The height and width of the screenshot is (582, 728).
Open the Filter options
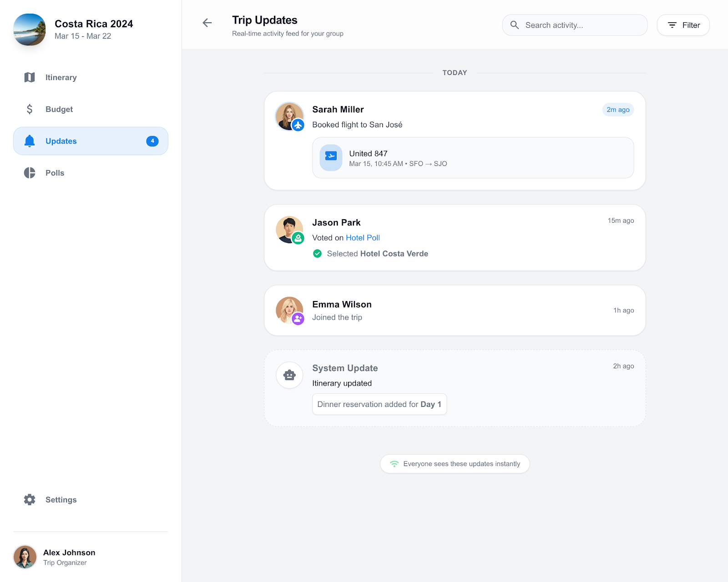click(x=683, y=25)
